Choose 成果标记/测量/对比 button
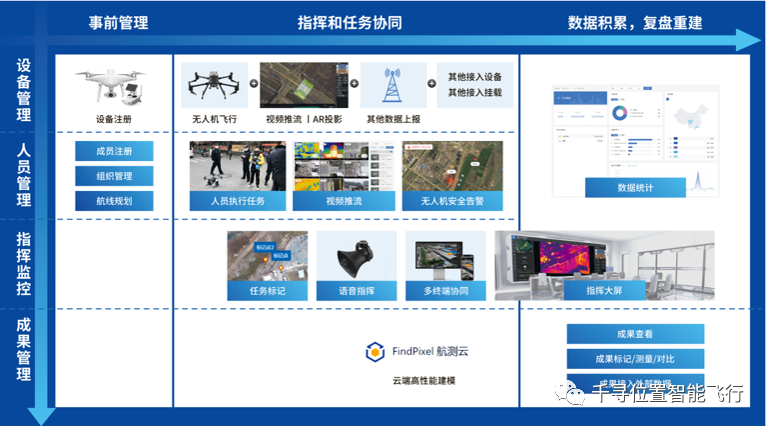This screenshot has width=768, height=427. (x=635, y=358)
